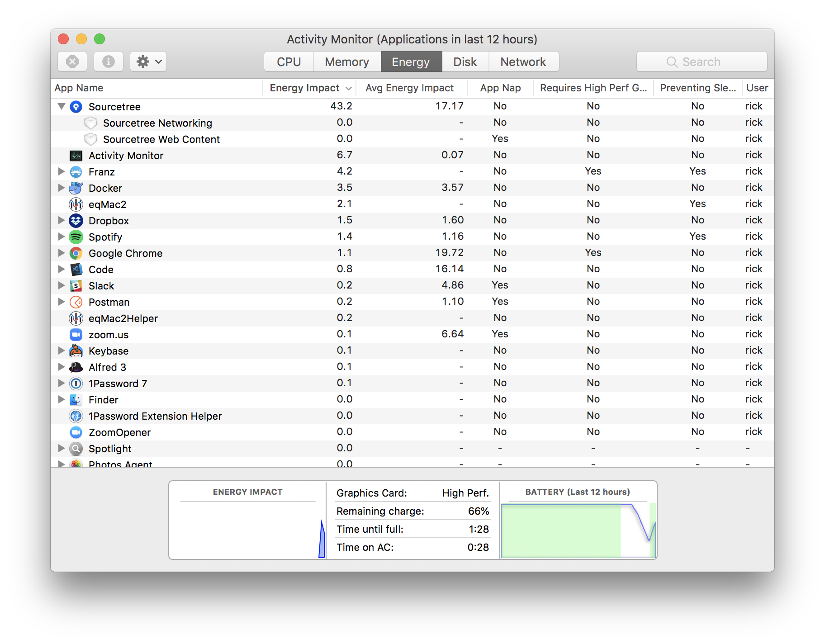Screen dimensions: 825x644
Task: Select the zoom.us app icon
Action: (76, 335)
